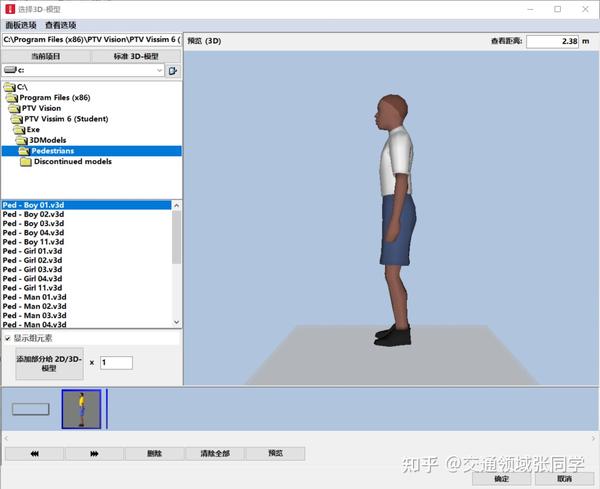The image size is (600, 489).
Task: Switch to the 当前项目 tab
Action: point(46,56)
